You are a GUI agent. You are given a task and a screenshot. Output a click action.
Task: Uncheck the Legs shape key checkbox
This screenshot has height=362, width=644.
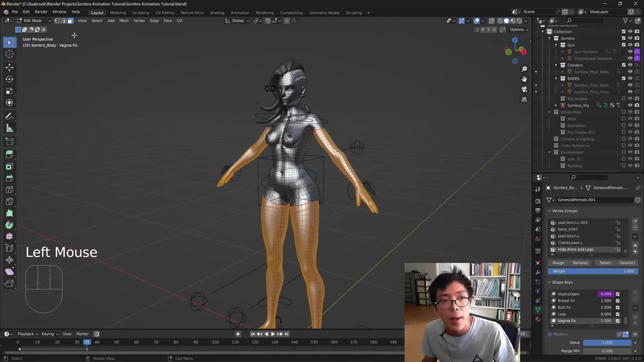617,314
